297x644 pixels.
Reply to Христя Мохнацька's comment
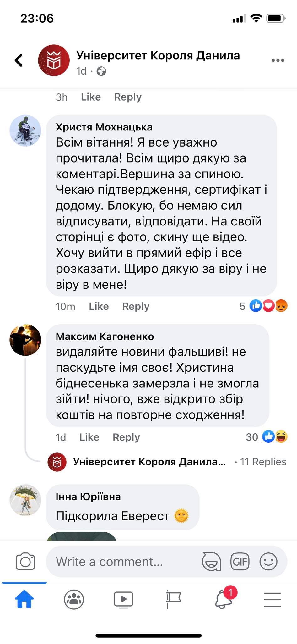coord(136,306)
